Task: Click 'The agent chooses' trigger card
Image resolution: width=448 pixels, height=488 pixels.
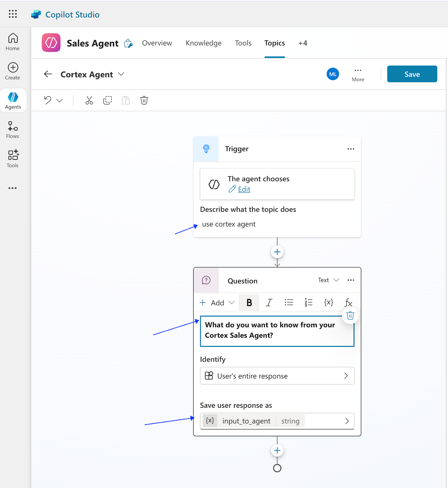Action: pos(277,184)
